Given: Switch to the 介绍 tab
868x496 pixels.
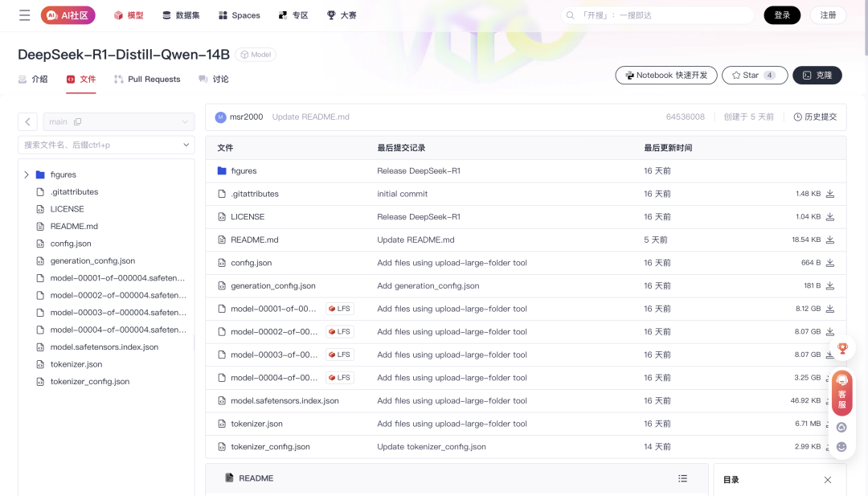Looking at the screenshot, I should (33, 79).
